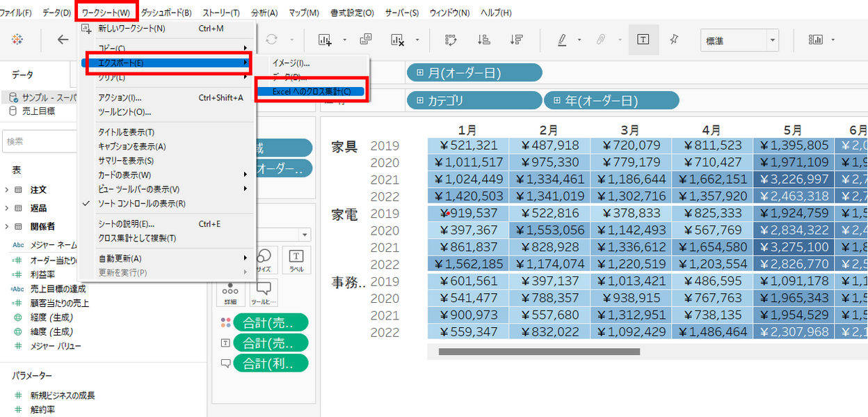Click the 4月 column header
This screenshot has width=868, height=417.
[x=712, y=130]
